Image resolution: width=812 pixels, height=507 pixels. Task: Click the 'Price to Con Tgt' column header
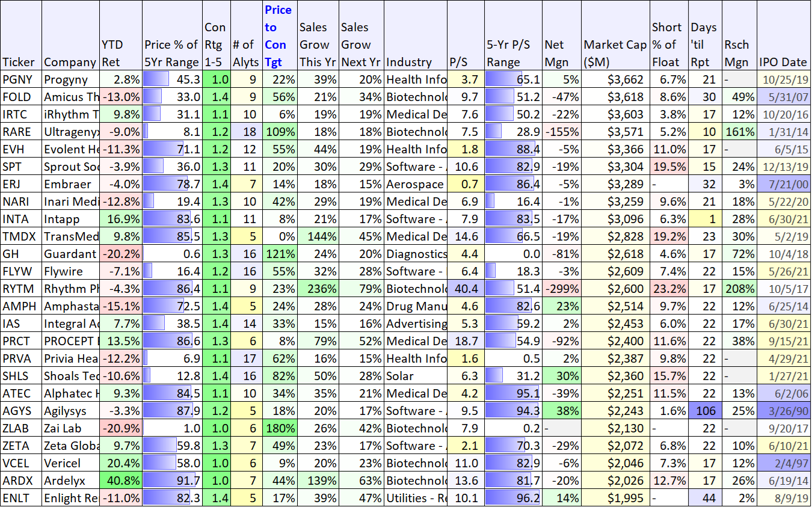pyautogui.click(x=280, y=36)
